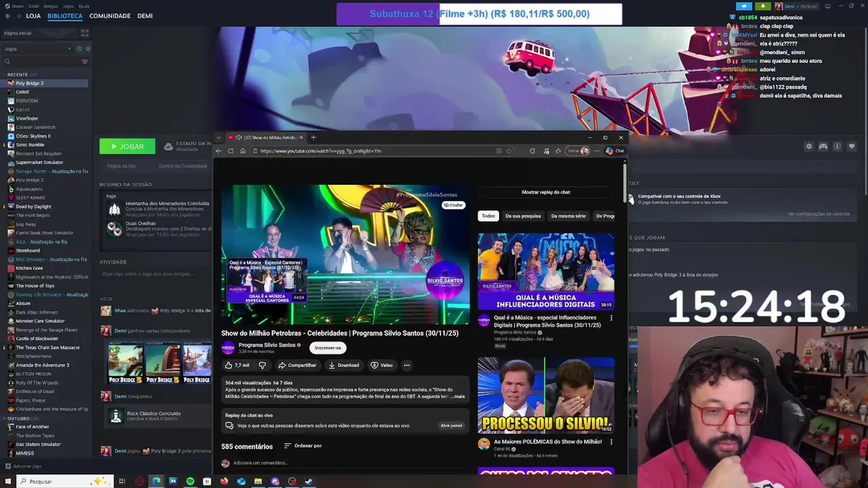868x488 pixels.
Task: Open the Edge tab list chevron
Action: coord(218,138)
